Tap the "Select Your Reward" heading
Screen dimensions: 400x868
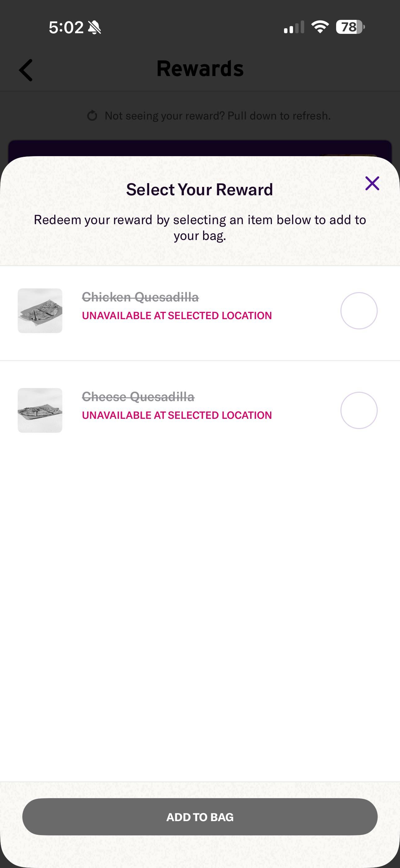coord(199,189)
